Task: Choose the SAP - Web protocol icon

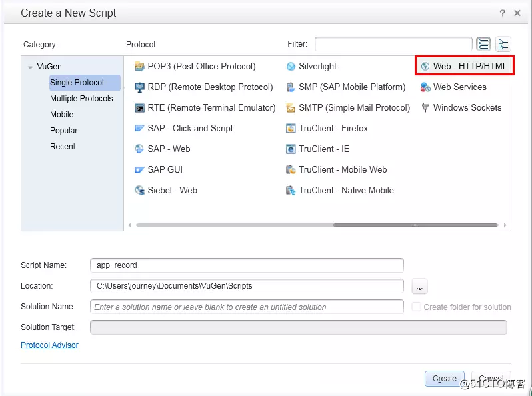Action: (x=139, y=149)
